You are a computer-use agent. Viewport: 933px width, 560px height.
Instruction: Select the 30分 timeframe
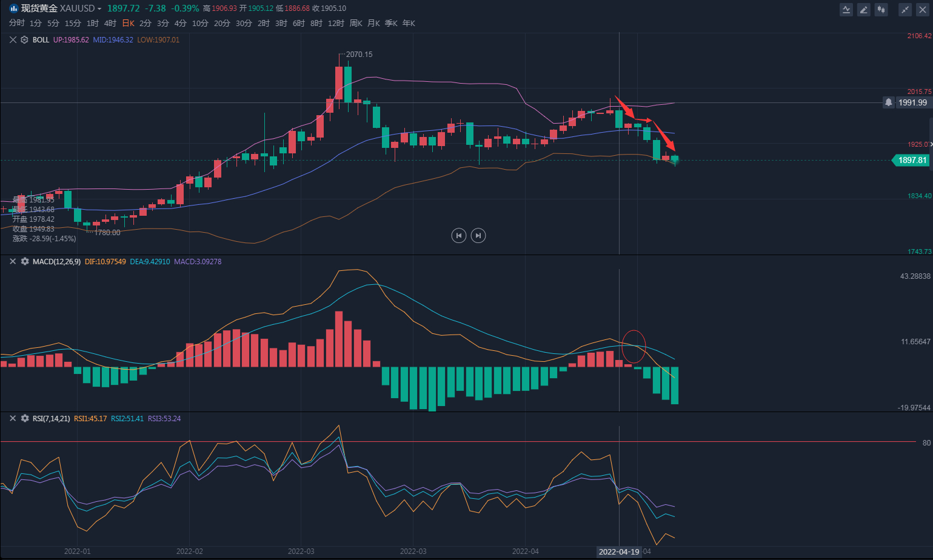coord(244,23)
